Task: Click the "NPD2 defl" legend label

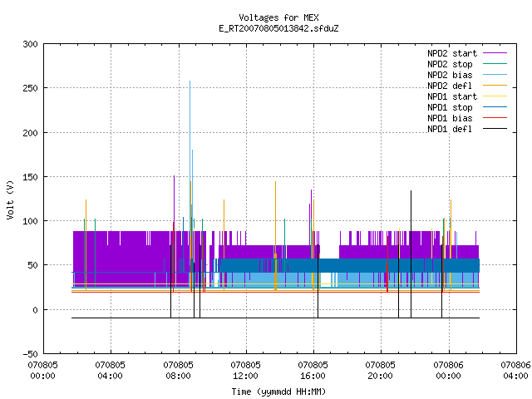Action: (450, 86)
